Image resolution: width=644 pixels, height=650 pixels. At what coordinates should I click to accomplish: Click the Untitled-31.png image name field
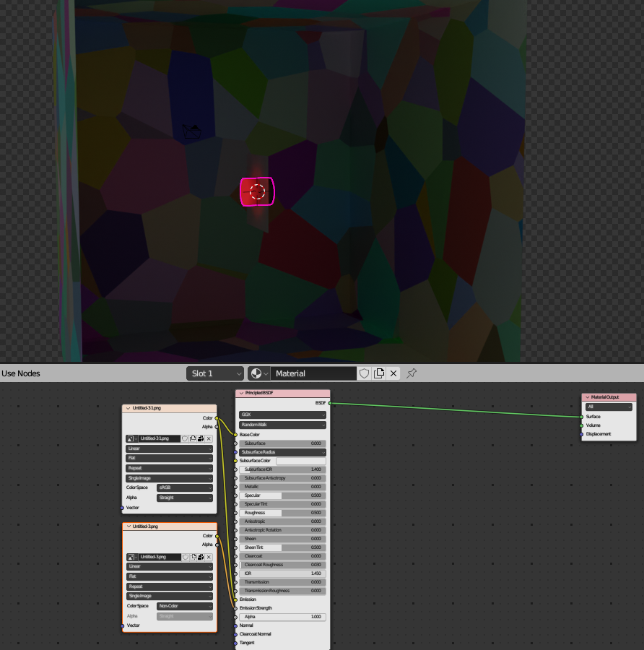coord(160,438)
